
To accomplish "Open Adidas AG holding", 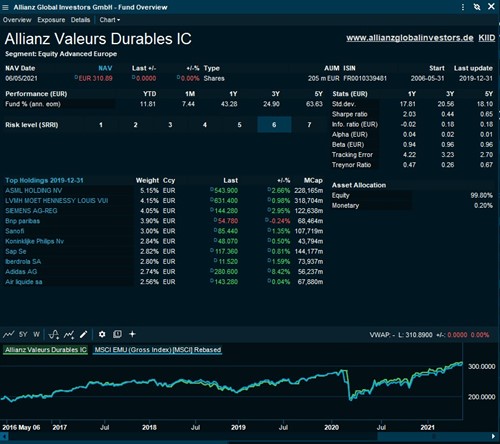I will [x=21, y=272].
